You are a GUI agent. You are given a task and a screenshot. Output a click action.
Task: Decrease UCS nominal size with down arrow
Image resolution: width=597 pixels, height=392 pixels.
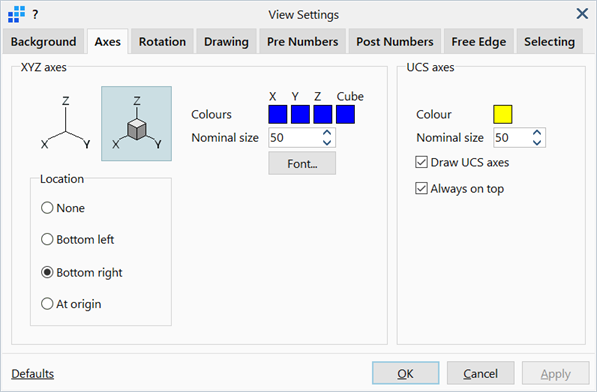tap(537, 142)
